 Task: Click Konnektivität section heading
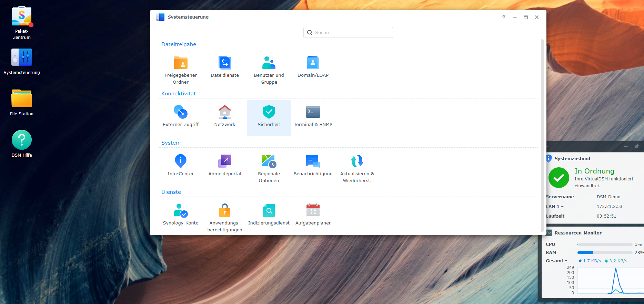179,94
